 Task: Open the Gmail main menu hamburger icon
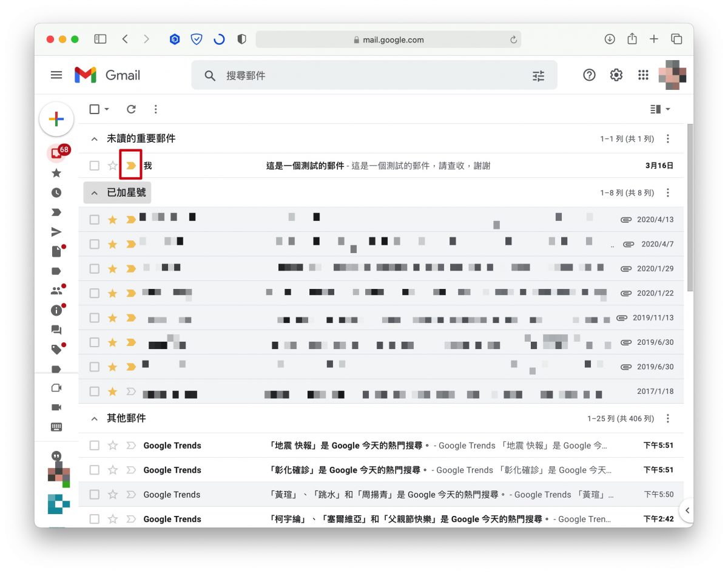pyautogui.click(x=56, y=75)
